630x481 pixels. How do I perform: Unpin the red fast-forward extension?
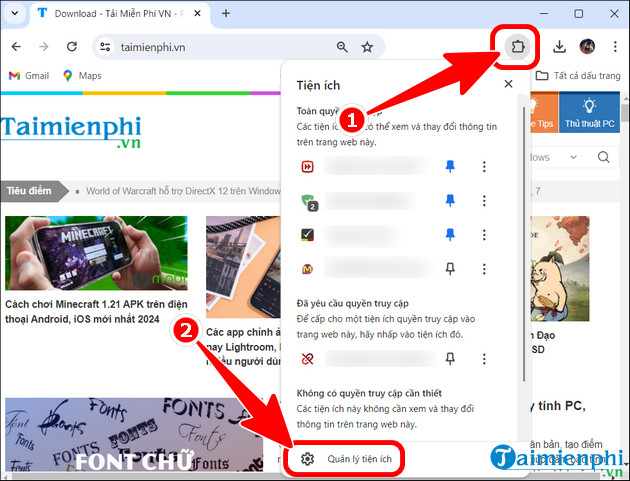450,166
